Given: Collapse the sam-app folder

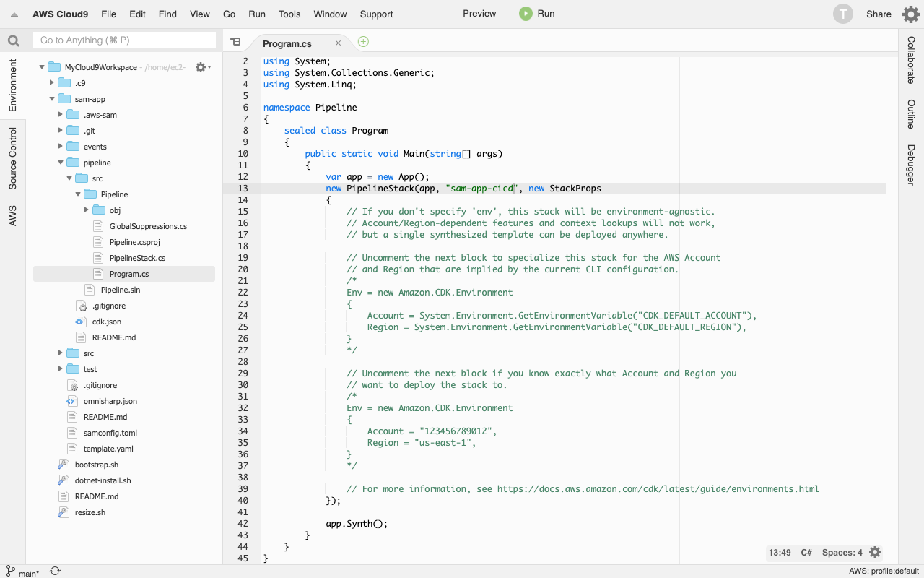Looking at the screenshot, I should pos(51,99).
